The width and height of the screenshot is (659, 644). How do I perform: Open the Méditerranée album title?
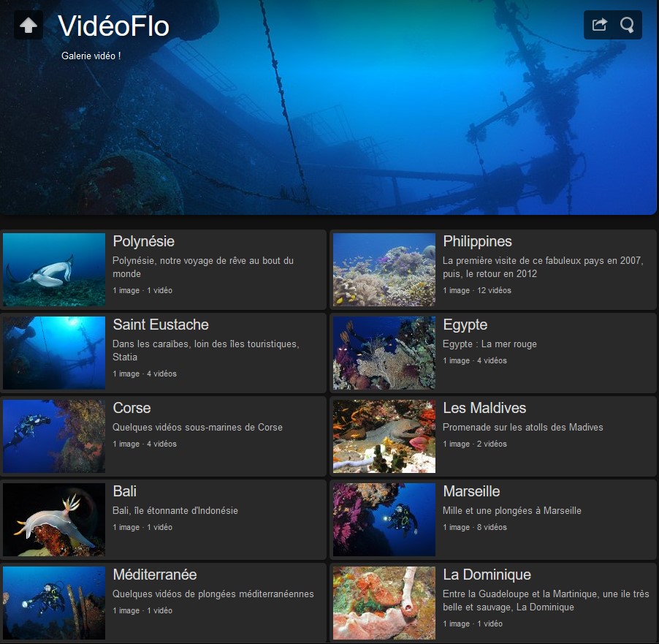(155, 575)
